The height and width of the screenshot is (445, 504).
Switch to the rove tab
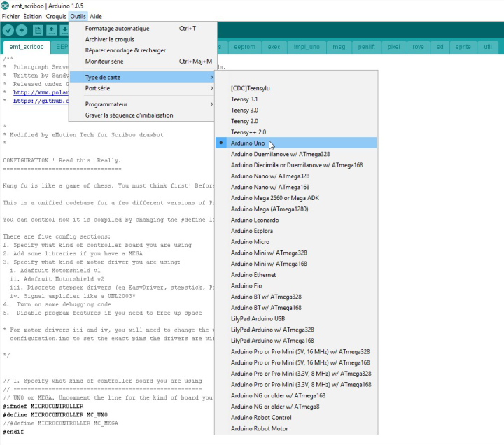click(x=418, y=47)
